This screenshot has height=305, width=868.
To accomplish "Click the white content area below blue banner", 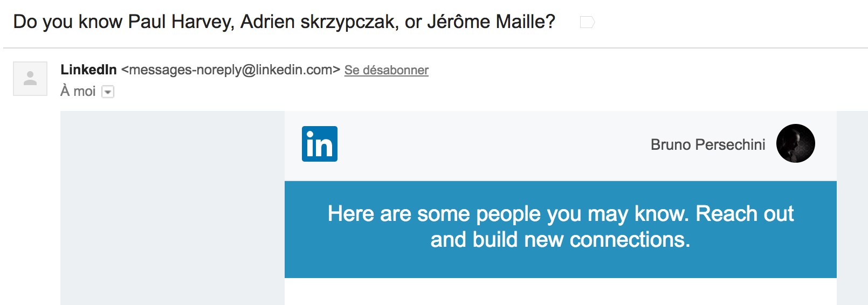I will point(560,292).
